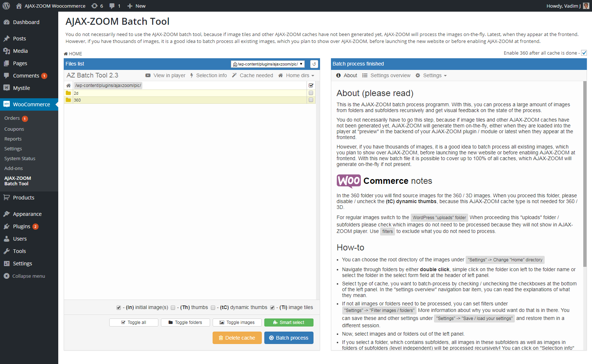Click the Mystile theme icon
This screenshot has height=364, width=592.
tap(7, 88)
